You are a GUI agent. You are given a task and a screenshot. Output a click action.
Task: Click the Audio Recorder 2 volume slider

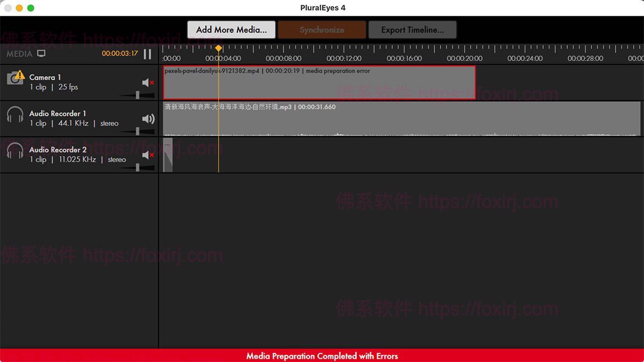click(138, 167)
